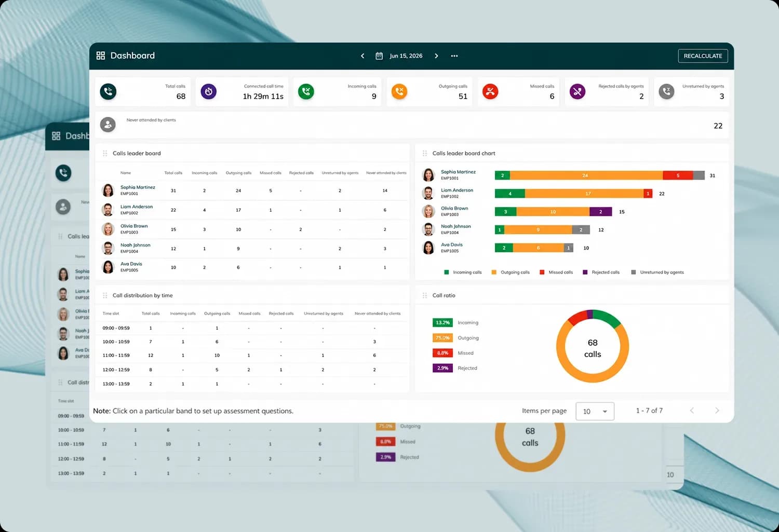The image size is (779, 532).
Task: Open Sophia Martinez avatar in leader board table
Action: pyautogui.click(x=108, y=190)
